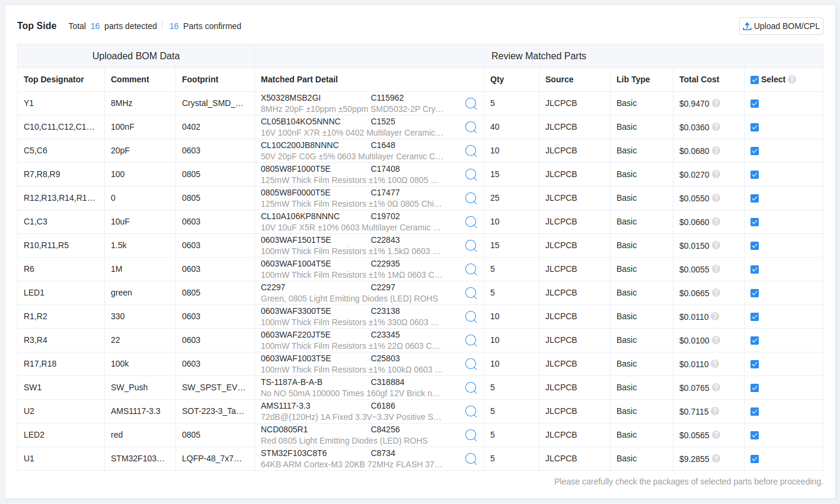Click the 16 parts detected count
840x504 pixels.
click(x=95, y=26)
